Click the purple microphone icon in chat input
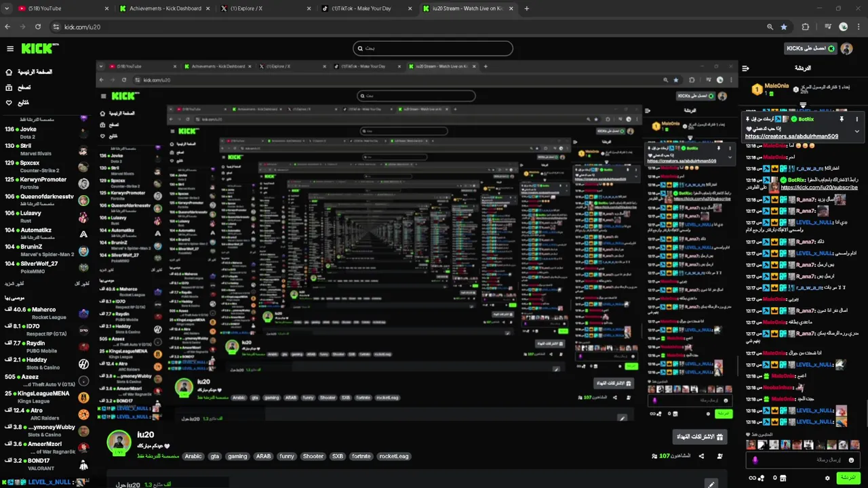Screen dimensions: 868x488 755,460
